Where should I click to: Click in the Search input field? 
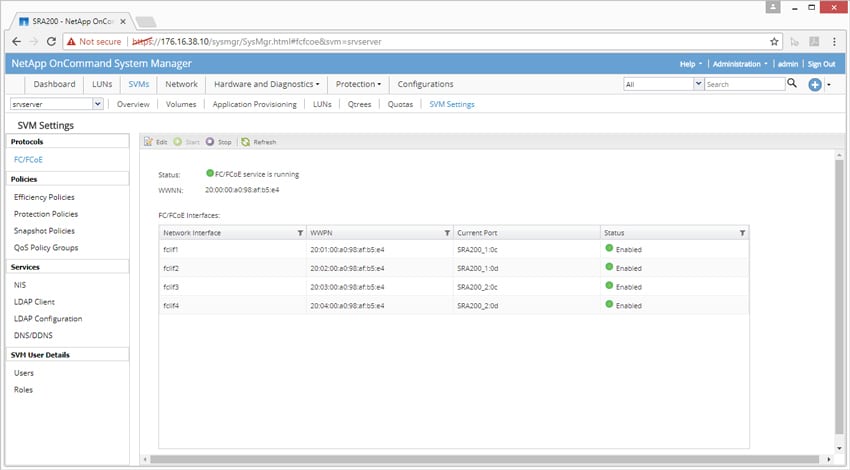click(x=744, y=84)
